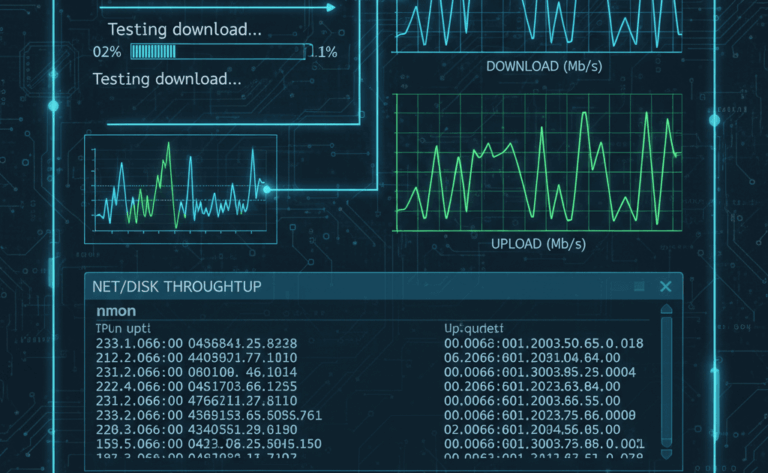Select value 00.0066:601.2023.75.66.0008
Image resolution: width=768 pixels, height=473 pixels.
(540, 415)
